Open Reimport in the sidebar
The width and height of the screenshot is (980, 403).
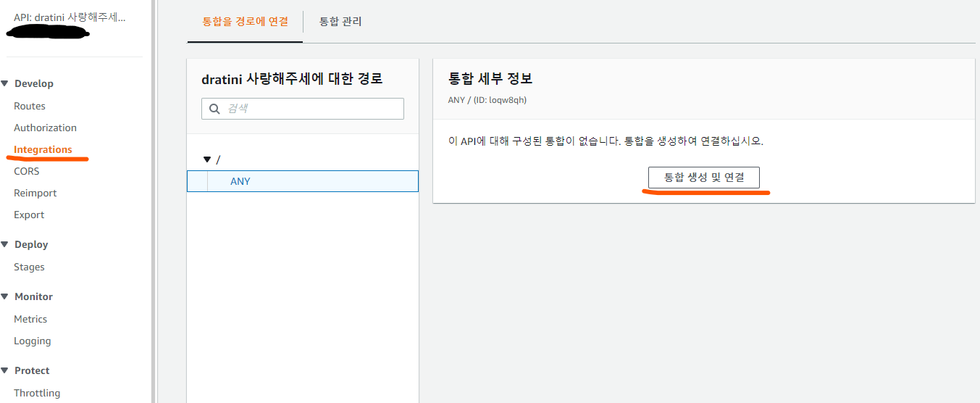point(35,193)
